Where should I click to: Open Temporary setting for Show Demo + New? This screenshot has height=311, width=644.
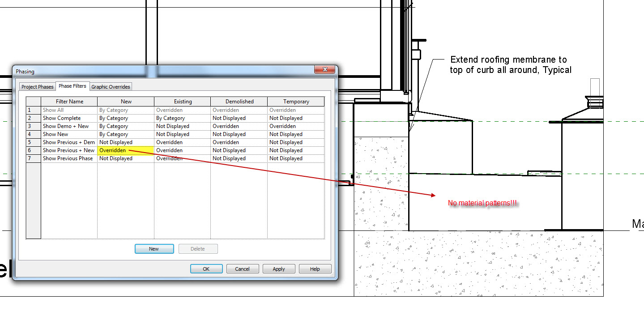(x=296, y=126)
